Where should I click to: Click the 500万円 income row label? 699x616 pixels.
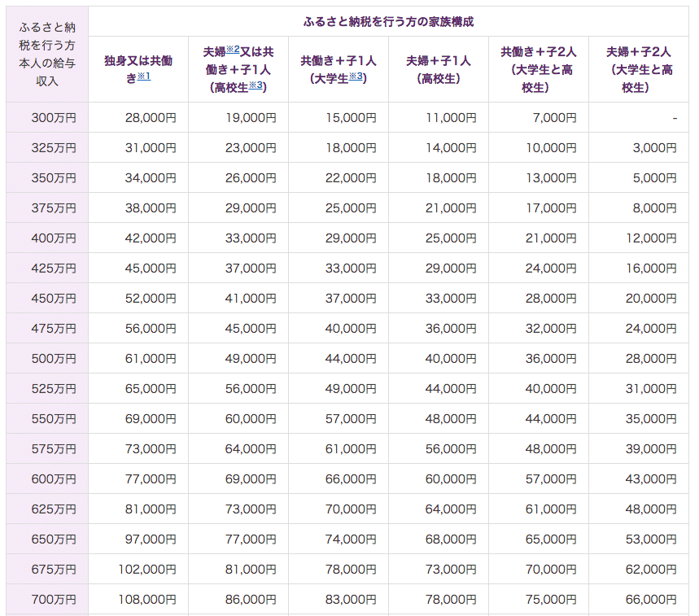pos(54,358)
